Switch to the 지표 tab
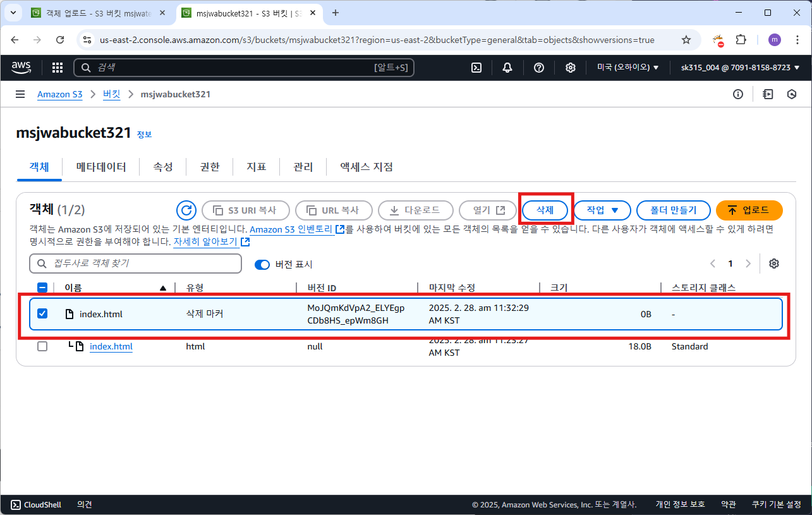This screenshot has width=812, height=515. (257, 167)
